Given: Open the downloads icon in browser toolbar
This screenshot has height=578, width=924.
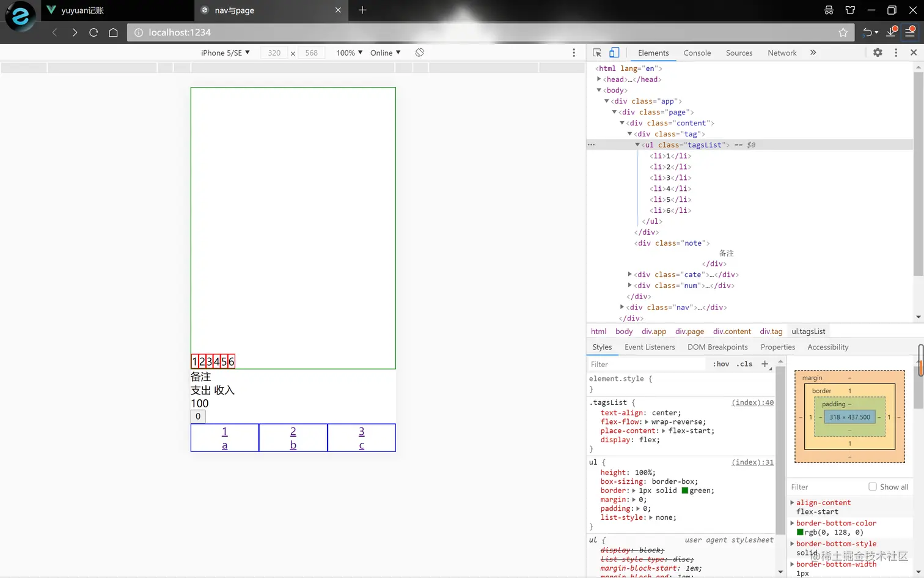Looking at the screenshot, I should (x=892, y=32).
